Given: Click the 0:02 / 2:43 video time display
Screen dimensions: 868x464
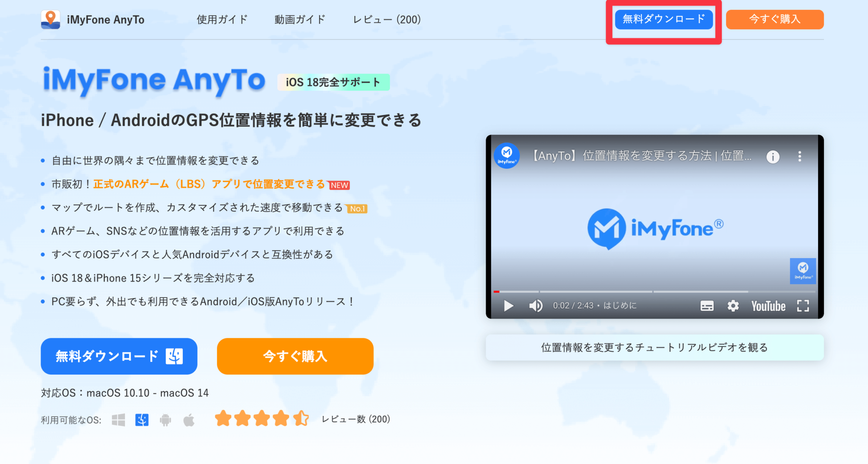Looking at the screenshot, I should 573,306.
